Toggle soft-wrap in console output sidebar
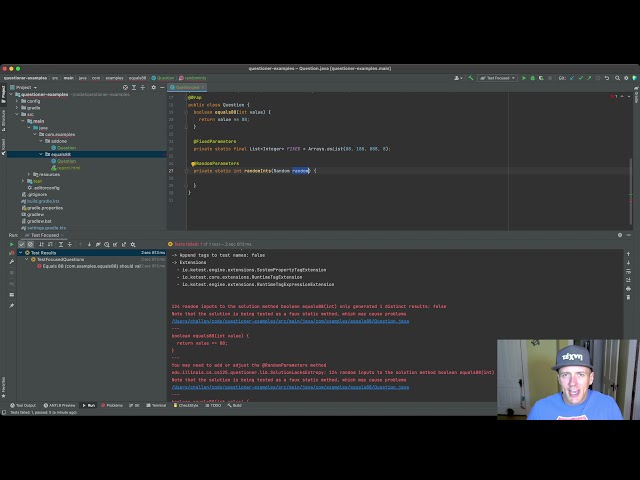Viewport: 640px width, 480px height. 628,271
